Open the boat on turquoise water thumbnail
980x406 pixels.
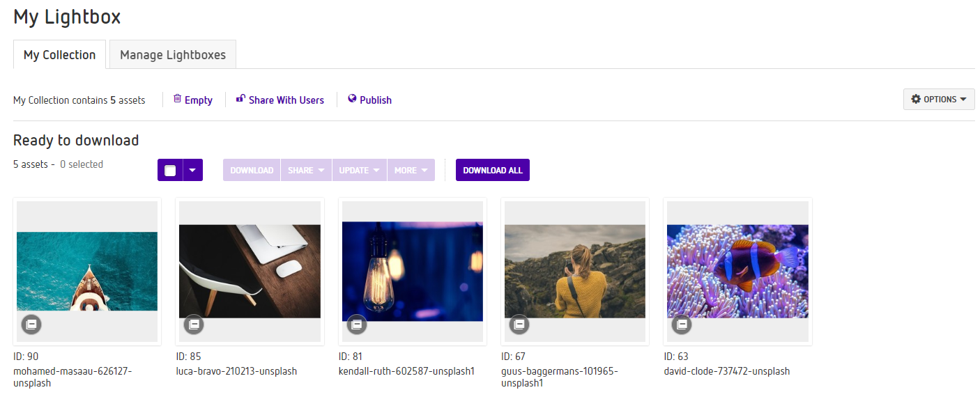[x=87, y=271]
